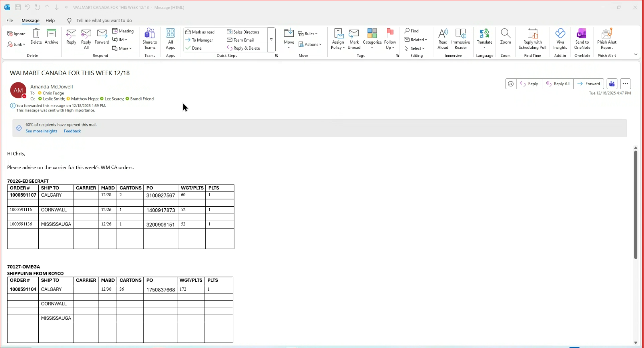This screenshot has height=348, width=644.
Task: Expand the Quick Steps gallery
Action: 271,40
